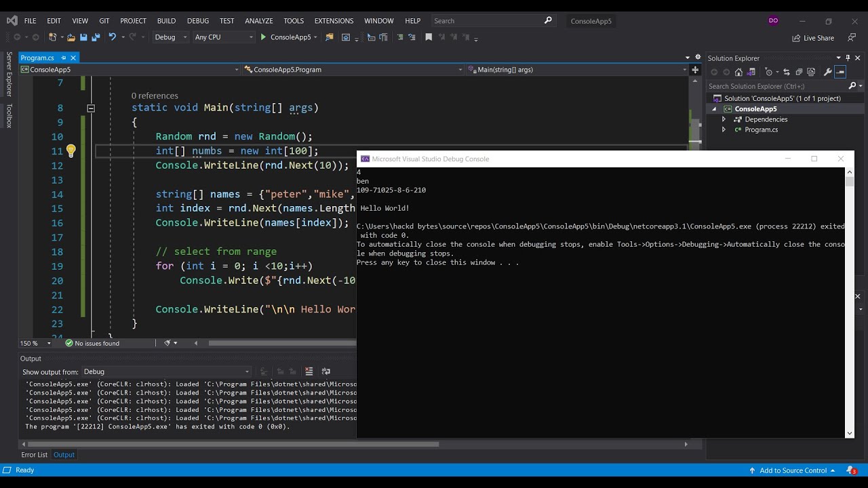Click the Live Share button

(x=813, y=38)
